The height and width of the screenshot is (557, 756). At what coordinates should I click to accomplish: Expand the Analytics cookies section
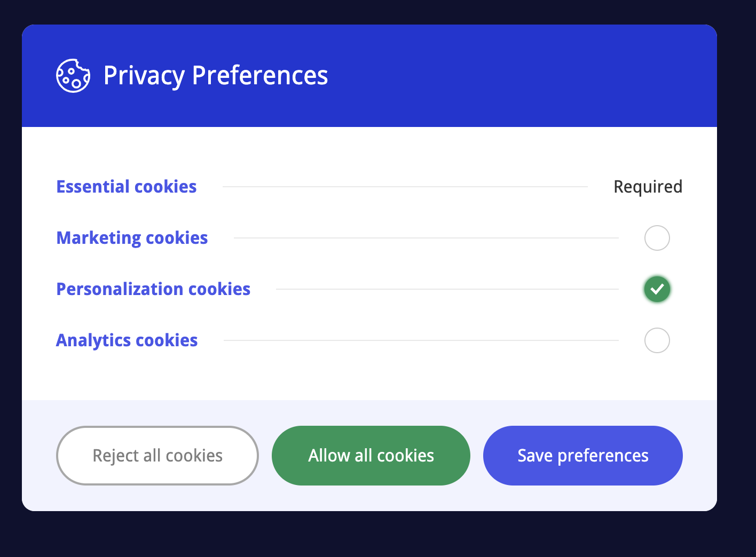click(x=127, y=340)
